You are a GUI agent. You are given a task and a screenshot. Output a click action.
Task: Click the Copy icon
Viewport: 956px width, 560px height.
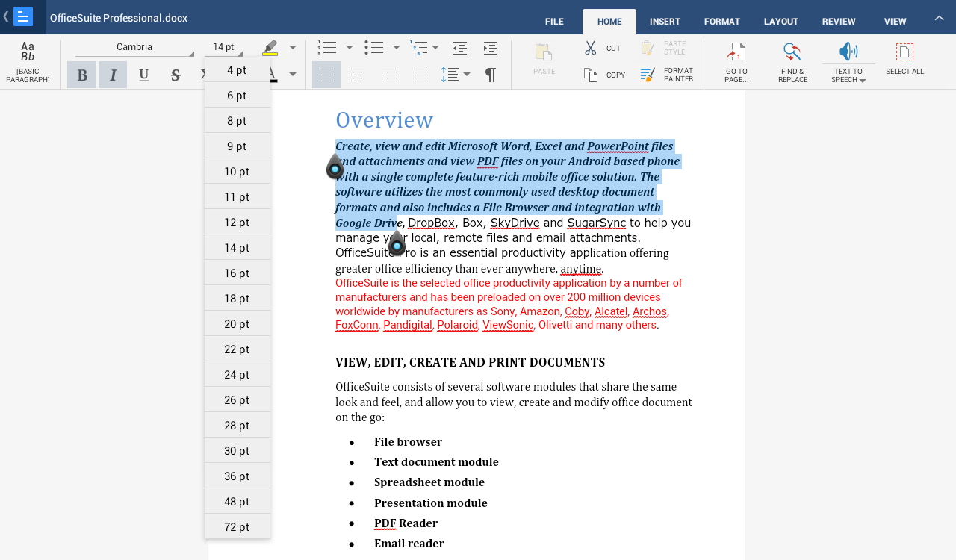(x=591, y=75)
